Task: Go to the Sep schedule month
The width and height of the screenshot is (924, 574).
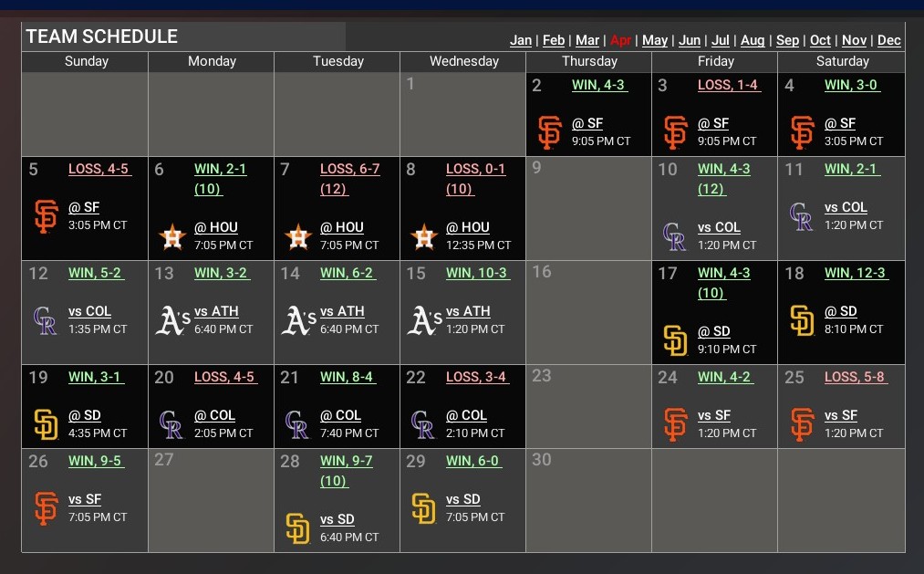Action: click(787, 40)
